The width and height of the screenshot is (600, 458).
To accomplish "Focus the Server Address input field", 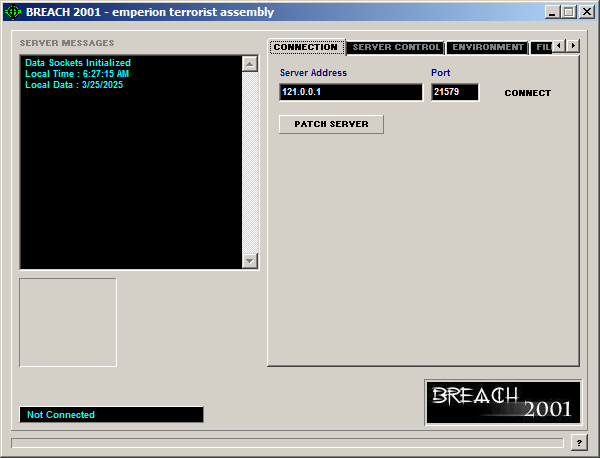I will (x=351, y=92).
